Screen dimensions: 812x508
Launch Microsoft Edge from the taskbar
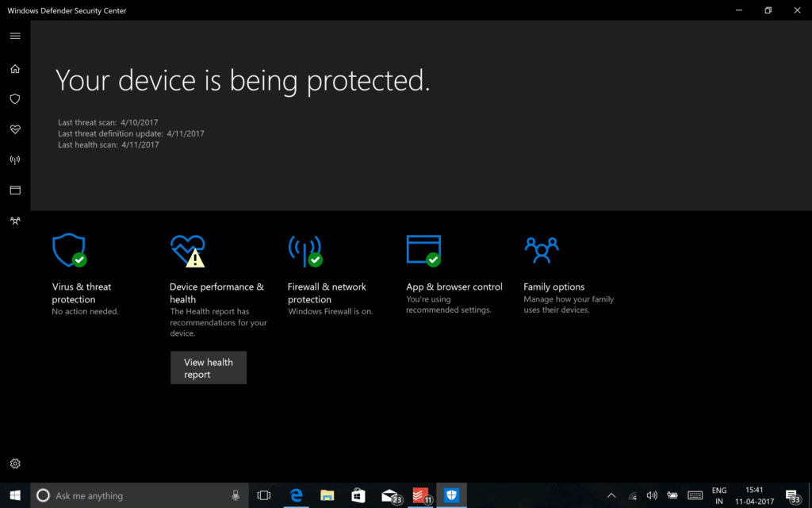point(296,495)
